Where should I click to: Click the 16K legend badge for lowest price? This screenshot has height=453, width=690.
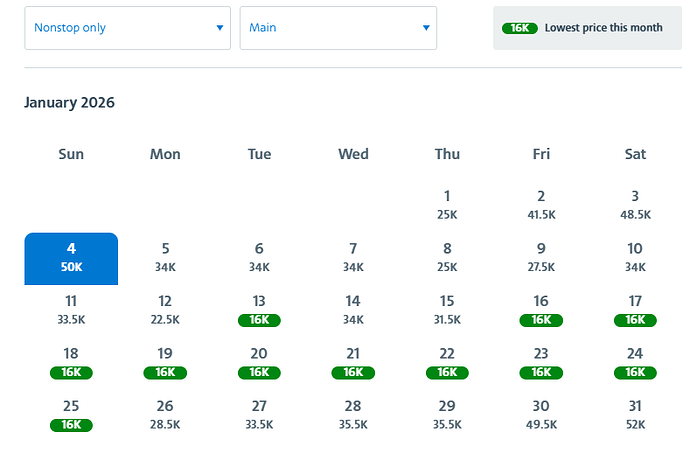click(x=520, y=28)
